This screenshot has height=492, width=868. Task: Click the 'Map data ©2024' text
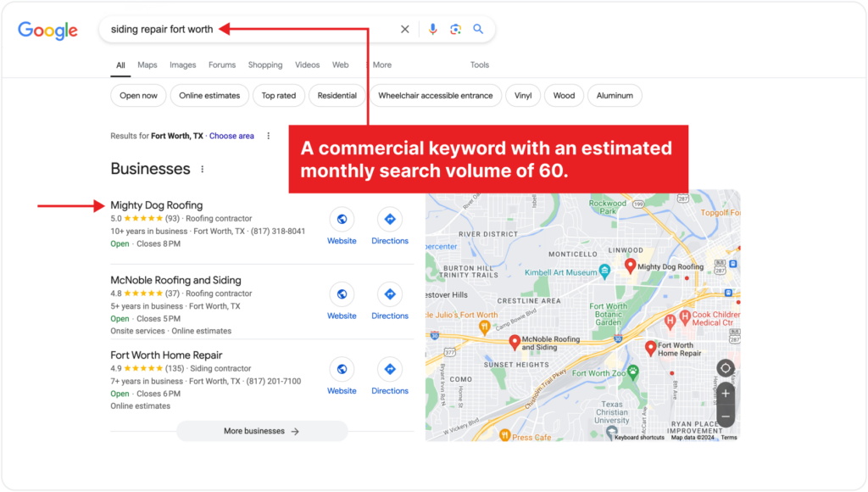pos(693,438)
